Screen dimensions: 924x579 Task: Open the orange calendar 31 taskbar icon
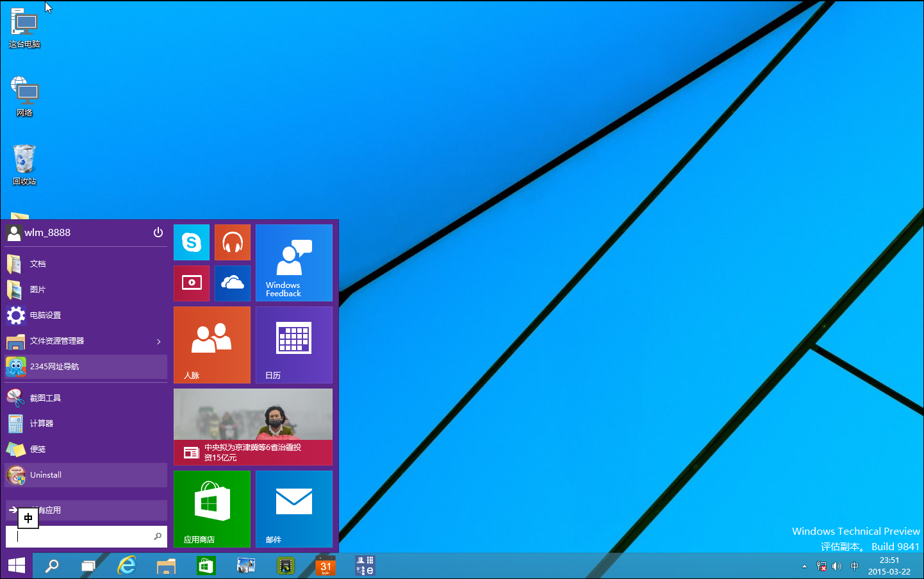tap(326, 566)
